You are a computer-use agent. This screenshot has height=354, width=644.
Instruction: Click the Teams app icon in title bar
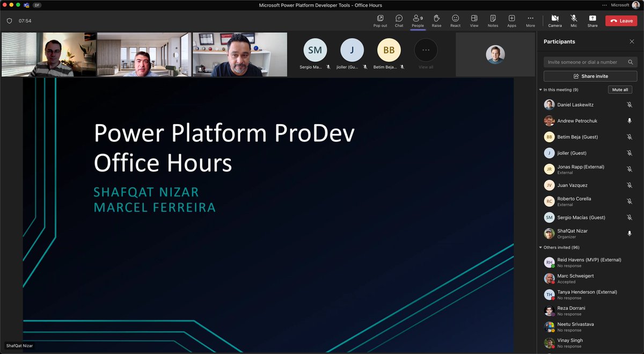point(26,5)
